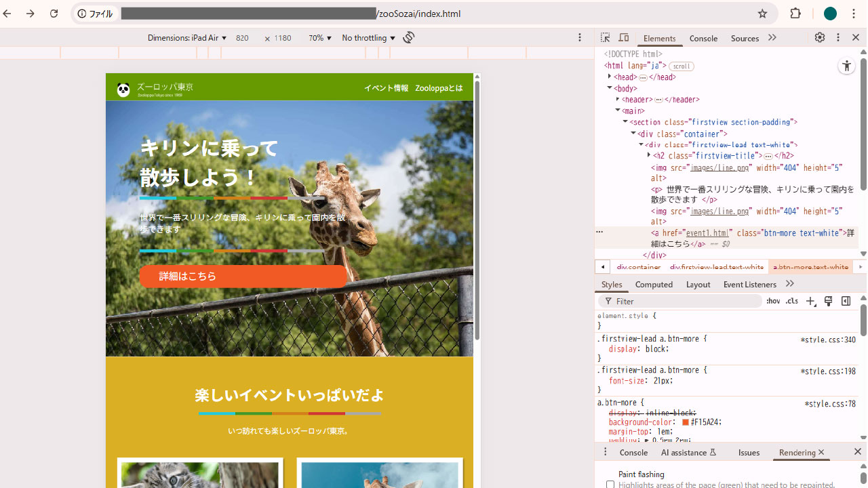This screenshot has width=868, height=488.
Task: Open style.css:340 source link
Action: pos(828,340)
